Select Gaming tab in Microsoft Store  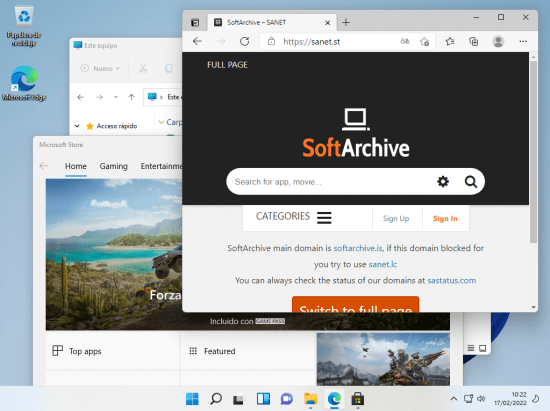[114, 166]
